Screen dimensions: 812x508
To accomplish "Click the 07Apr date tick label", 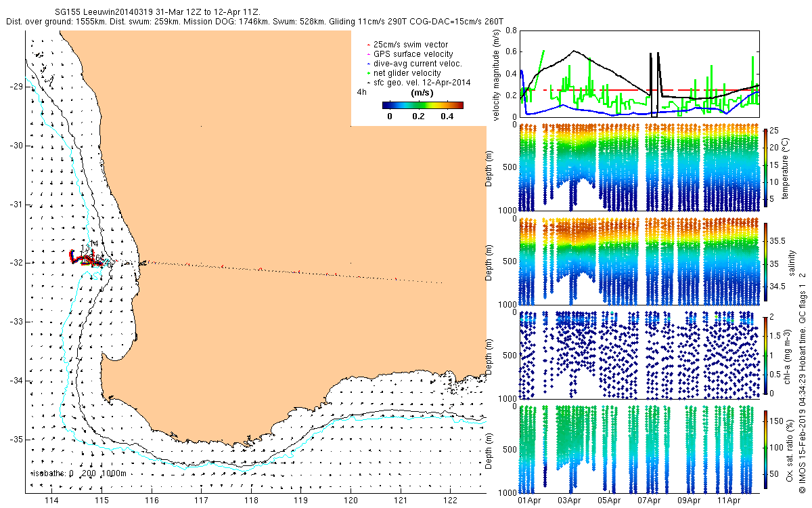I will [649, 501].
